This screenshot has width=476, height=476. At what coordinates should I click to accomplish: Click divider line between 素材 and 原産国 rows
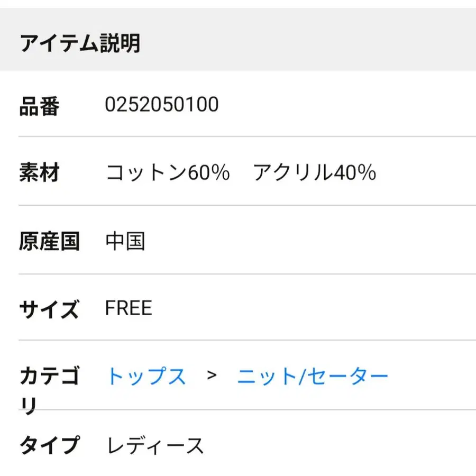coord(238,205)
